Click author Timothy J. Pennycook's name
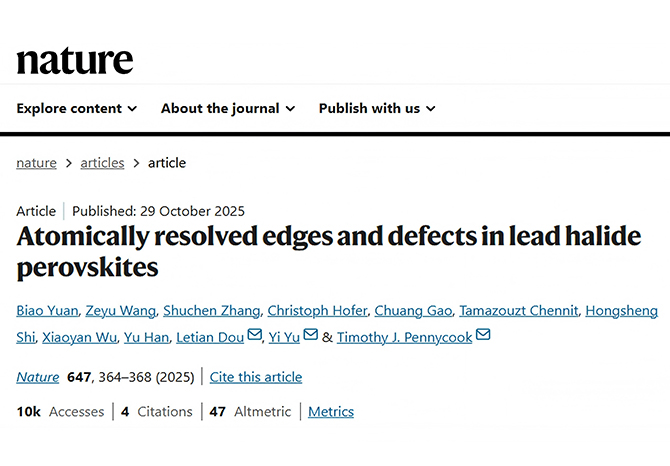 [404, 337]
